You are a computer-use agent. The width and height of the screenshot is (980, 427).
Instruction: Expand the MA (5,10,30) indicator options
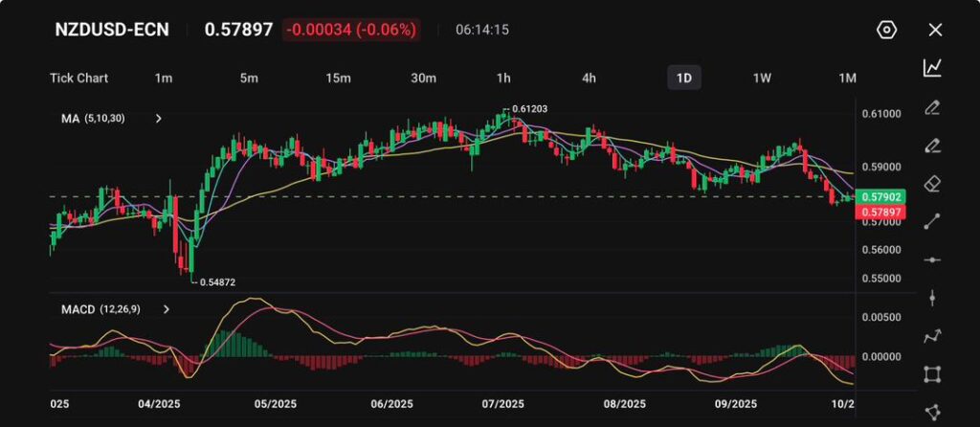(159, 119)
